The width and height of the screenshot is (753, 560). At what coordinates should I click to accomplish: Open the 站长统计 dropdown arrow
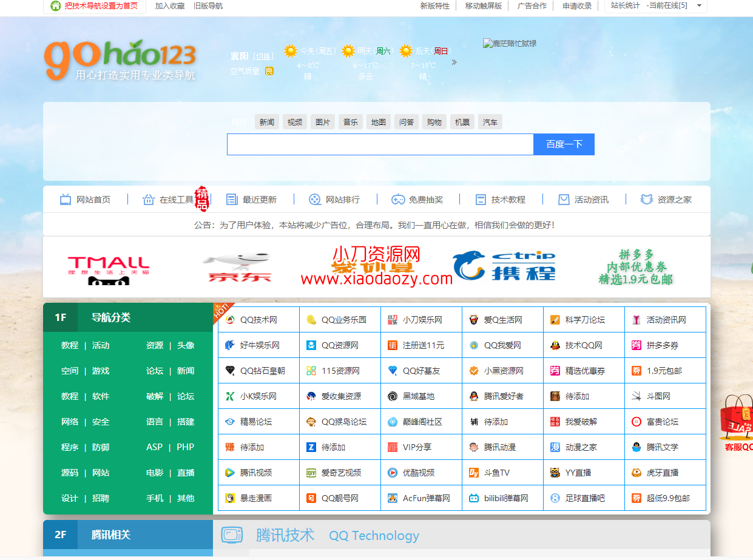(699, 6)
